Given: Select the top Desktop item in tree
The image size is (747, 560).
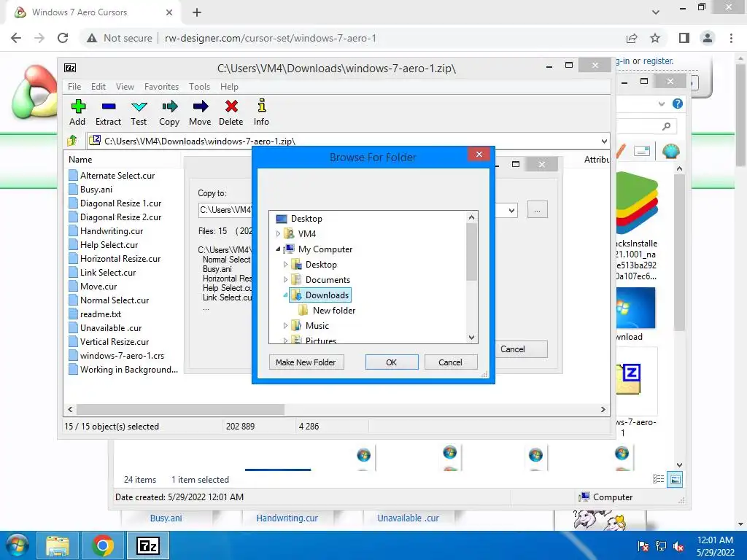Looking at the screenshot, I should pos(306,219).
